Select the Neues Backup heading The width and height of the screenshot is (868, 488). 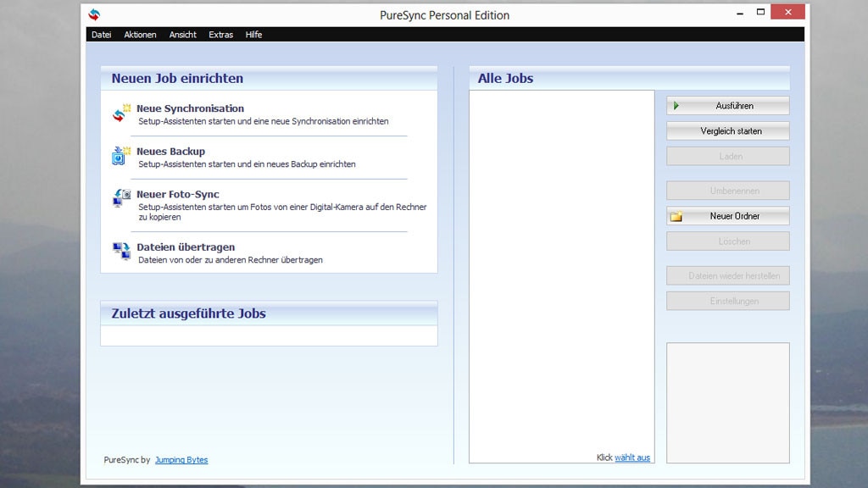click(x=170, y=151)
